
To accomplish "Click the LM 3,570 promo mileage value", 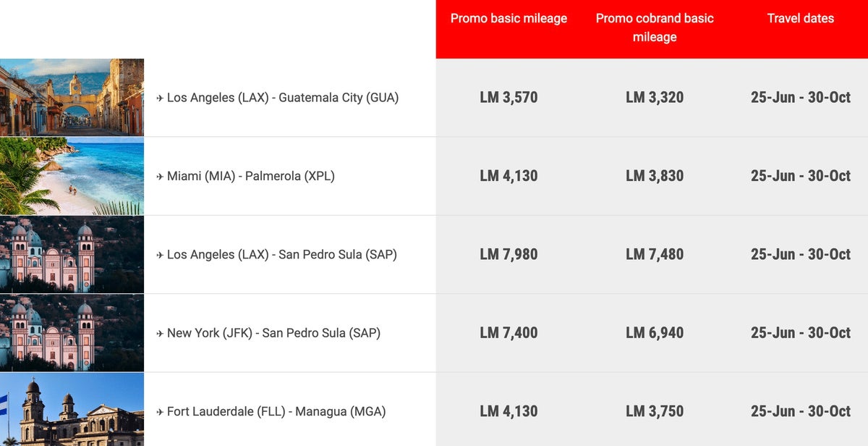I will [509, 98].
